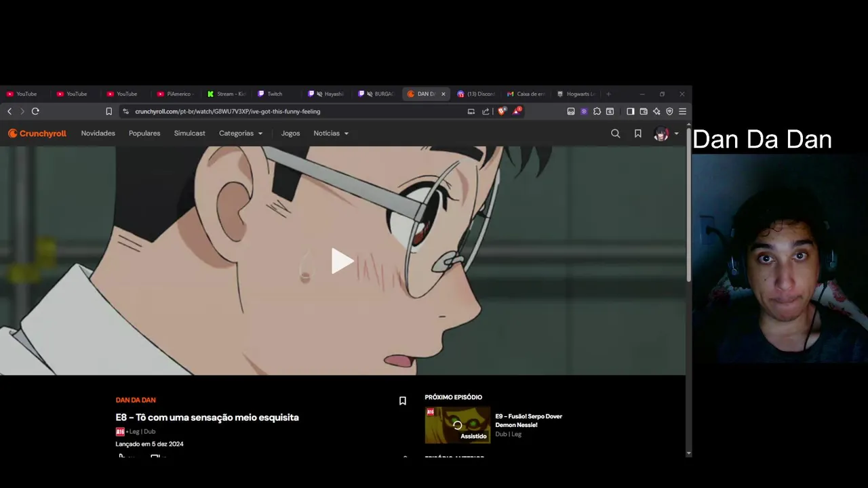Open the Leo AI assistant icon

pyautogui.click(x=656, y=111)
